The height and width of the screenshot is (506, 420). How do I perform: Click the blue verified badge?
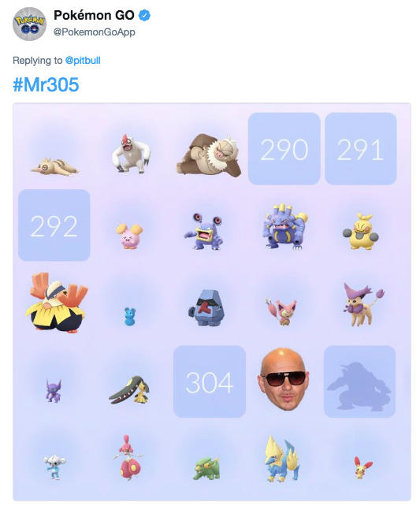click(144, 16)
